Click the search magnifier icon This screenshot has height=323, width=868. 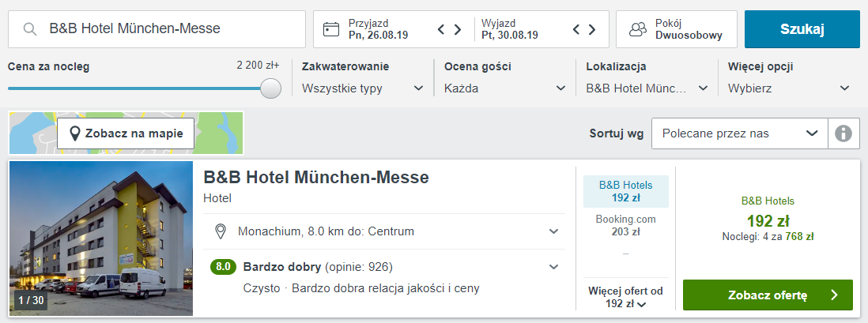coord(30,29)
